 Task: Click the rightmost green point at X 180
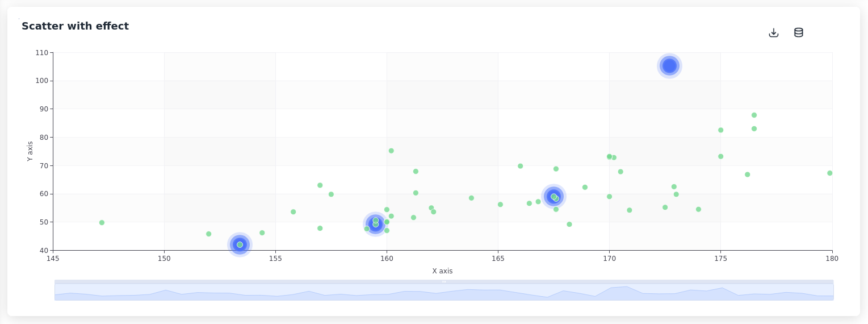click(x=829, y=173)
